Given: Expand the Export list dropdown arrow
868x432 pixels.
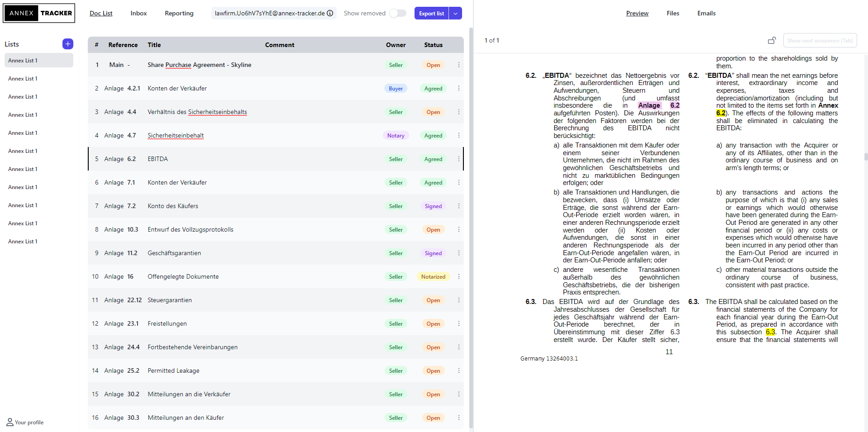Looking at the screenshot, I should 455,13.
